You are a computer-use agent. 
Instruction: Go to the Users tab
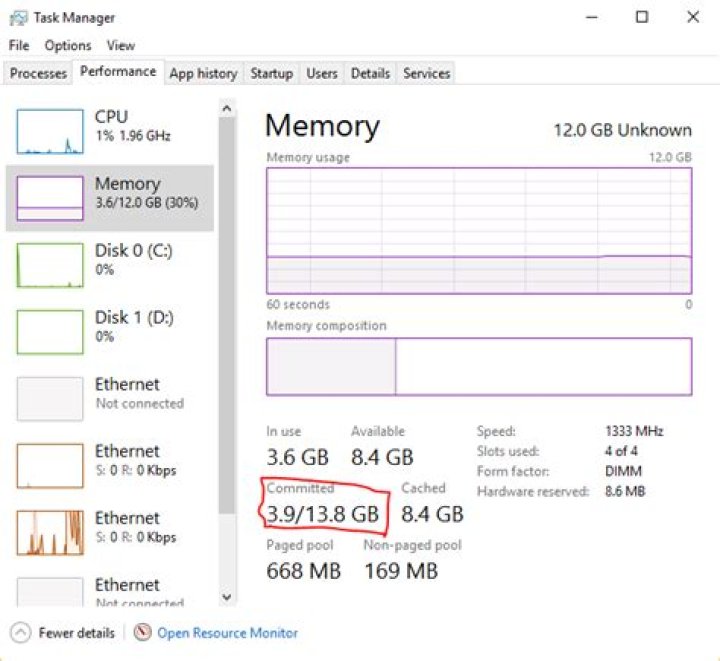coord(322,73)
